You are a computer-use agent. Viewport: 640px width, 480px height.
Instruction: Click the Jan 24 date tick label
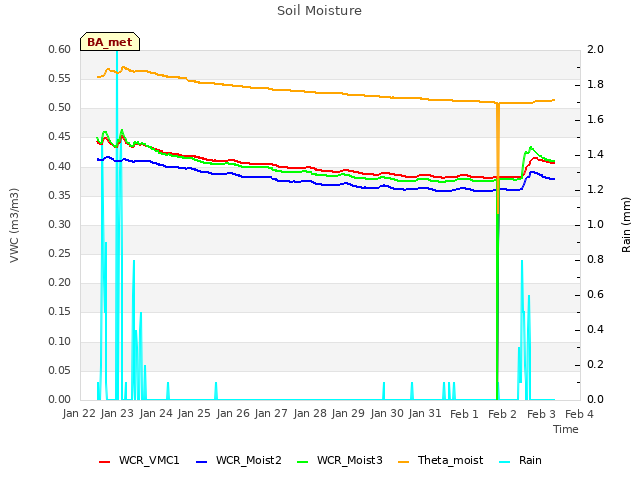click(156, 414)
